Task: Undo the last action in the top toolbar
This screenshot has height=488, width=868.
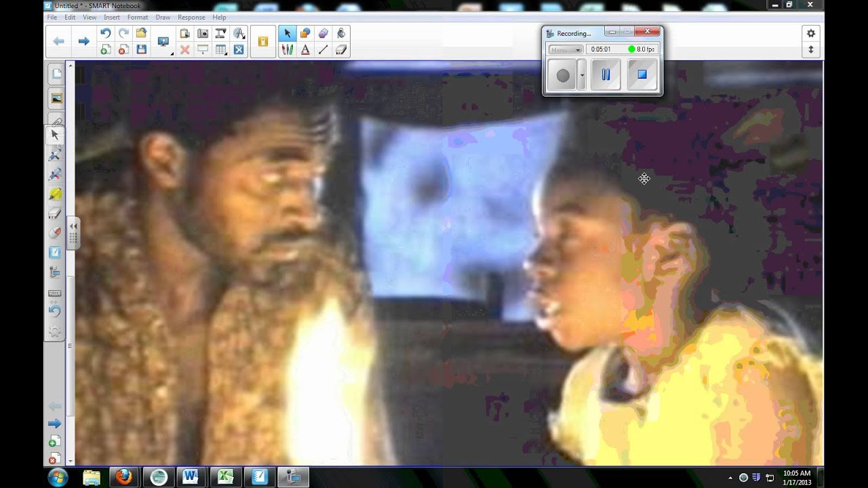Action: pos(105,33)
